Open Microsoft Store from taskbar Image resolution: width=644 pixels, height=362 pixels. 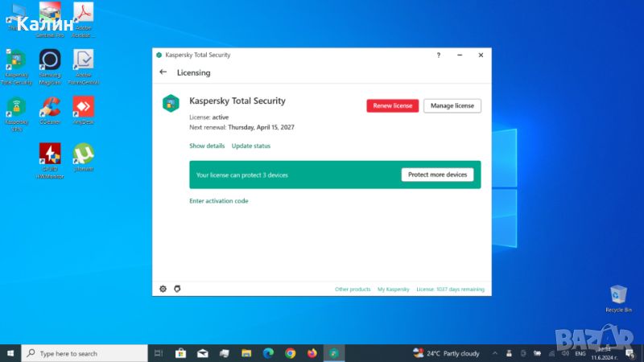(x=180, y=353)
